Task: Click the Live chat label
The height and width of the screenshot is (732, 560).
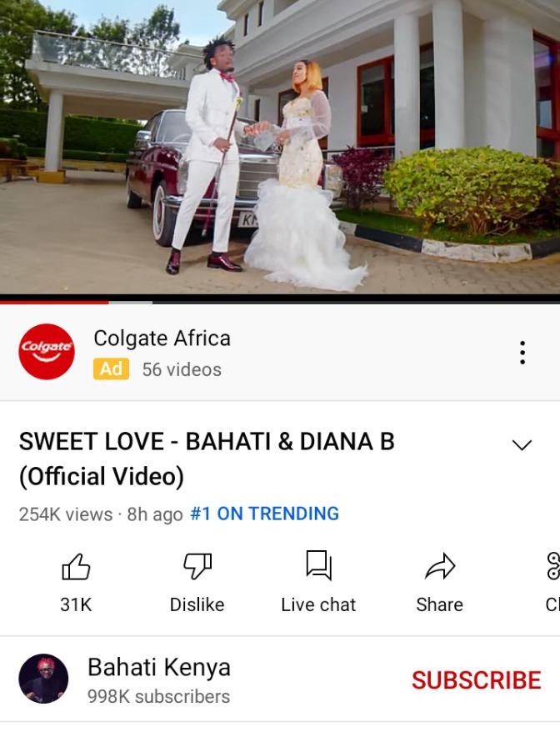Action: point(318,604)
